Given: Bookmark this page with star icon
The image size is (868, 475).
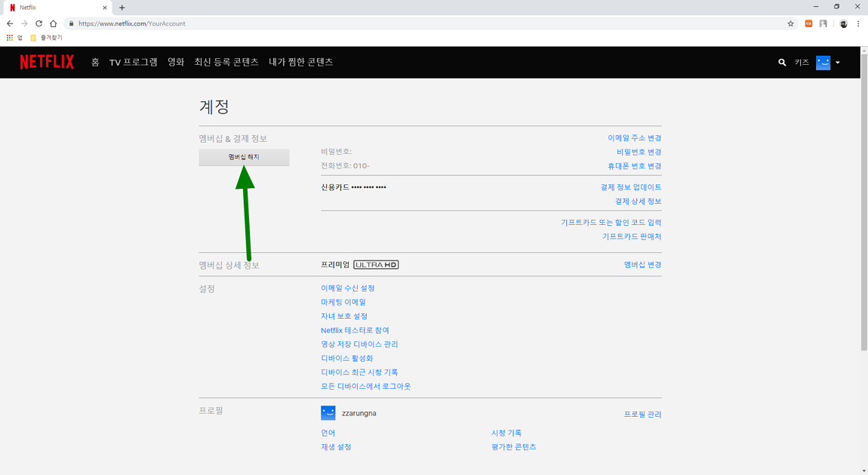Looking at the screenshot, I should coord(790,23).
